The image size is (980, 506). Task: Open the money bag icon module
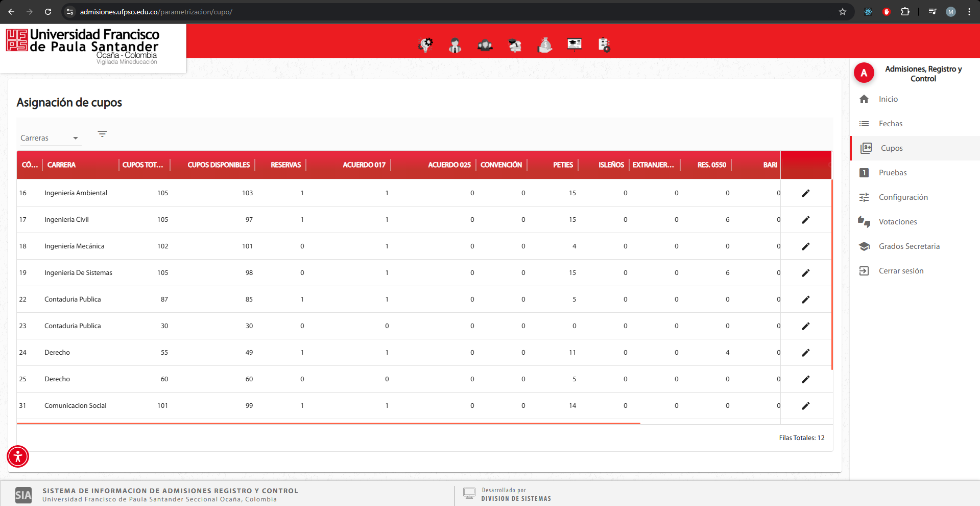point(545,45)
